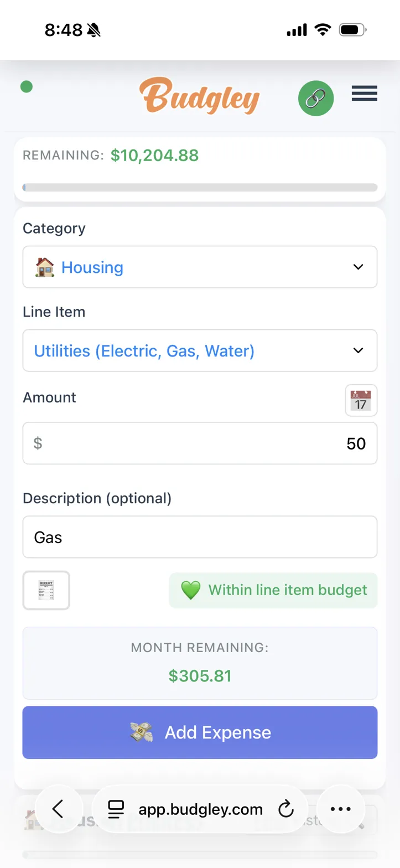Click the Category dropdown chevron

358,267
